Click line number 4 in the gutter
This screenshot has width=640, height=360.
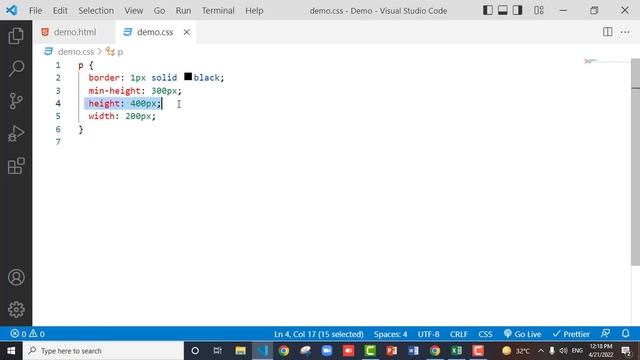coord(58,103)
